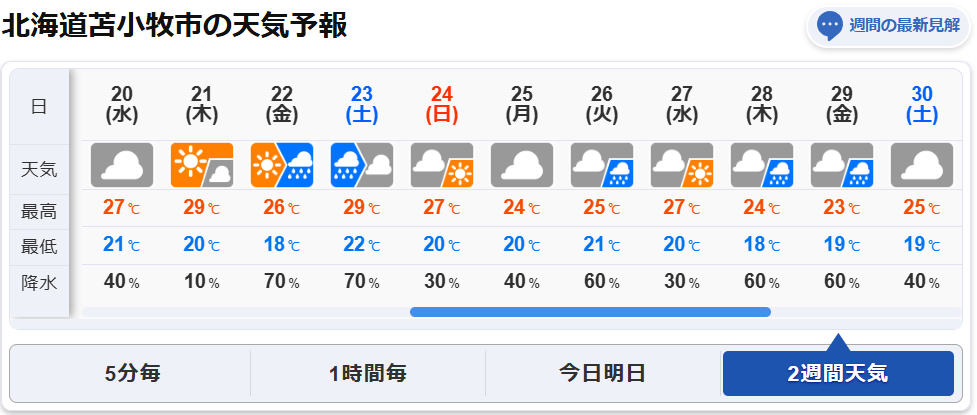Switch to the 5分毎 tab

[132, 374]
